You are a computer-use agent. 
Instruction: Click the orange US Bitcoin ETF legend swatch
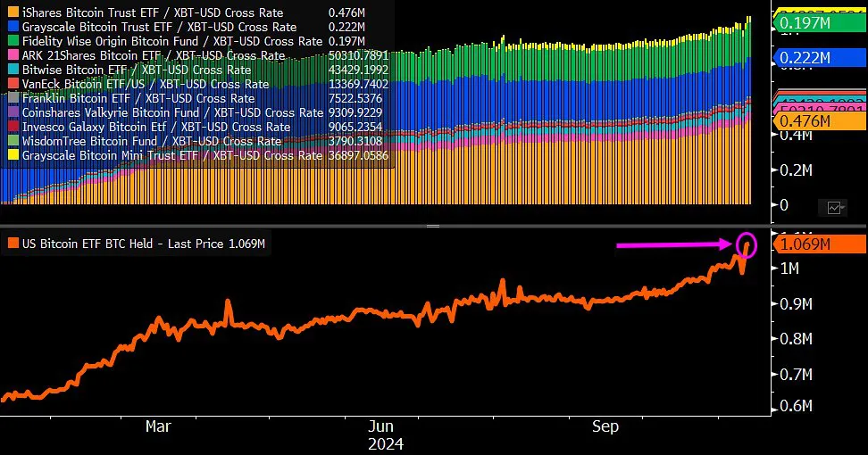point(13,243)
